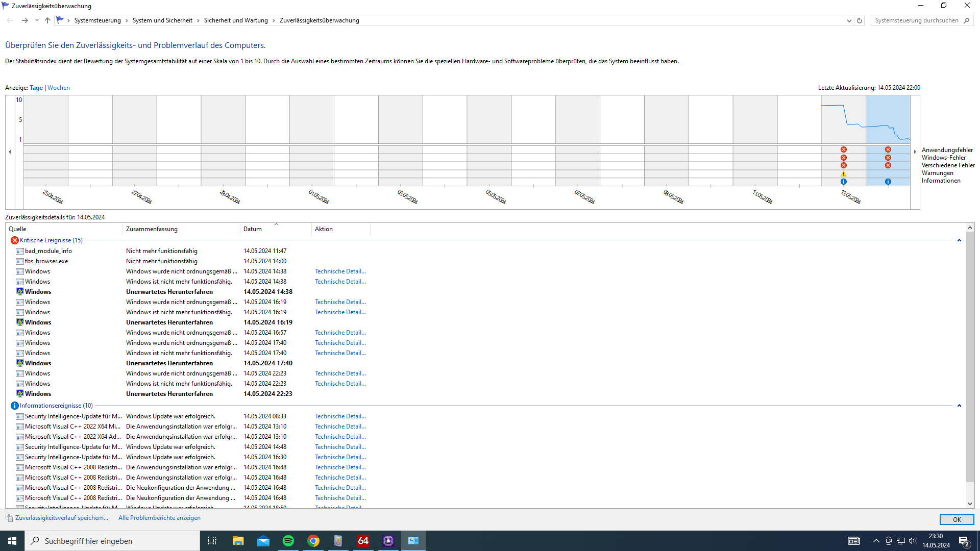Viewport: 980px width, 551px height.
Task: Click the up-arrow navigation button
Action: point(47,20)
